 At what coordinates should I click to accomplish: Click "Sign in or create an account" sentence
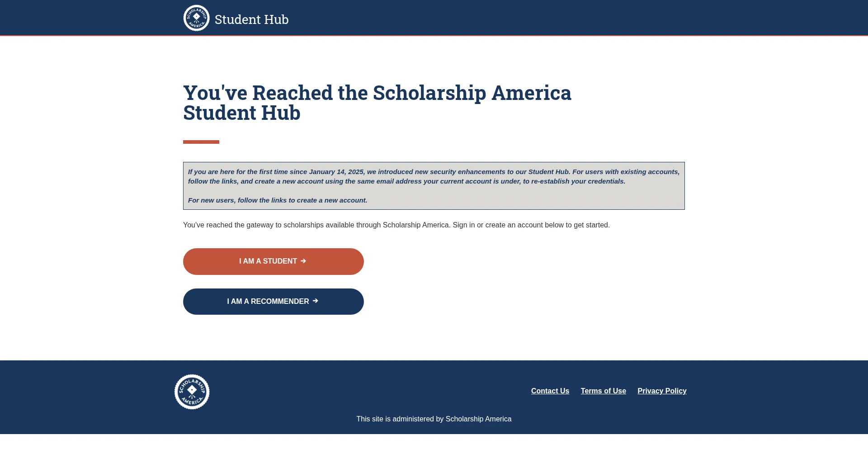click(x=531, y=225)
